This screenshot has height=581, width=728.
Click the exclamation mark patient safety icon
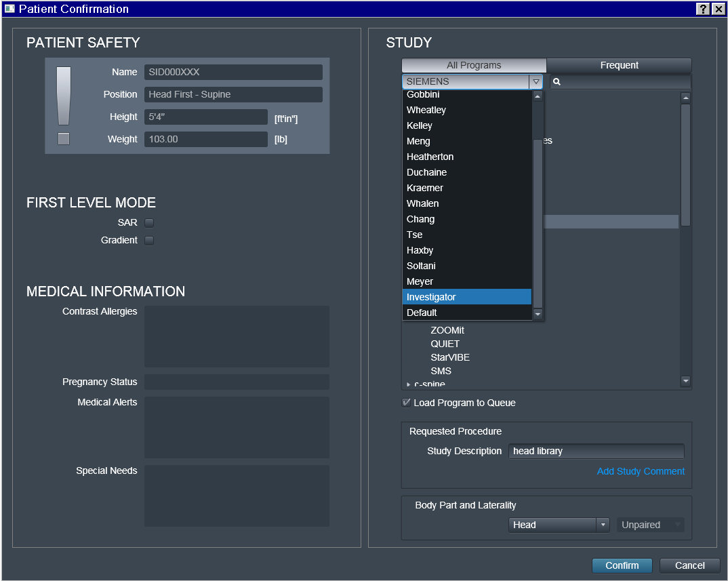[x=64, y=96]
